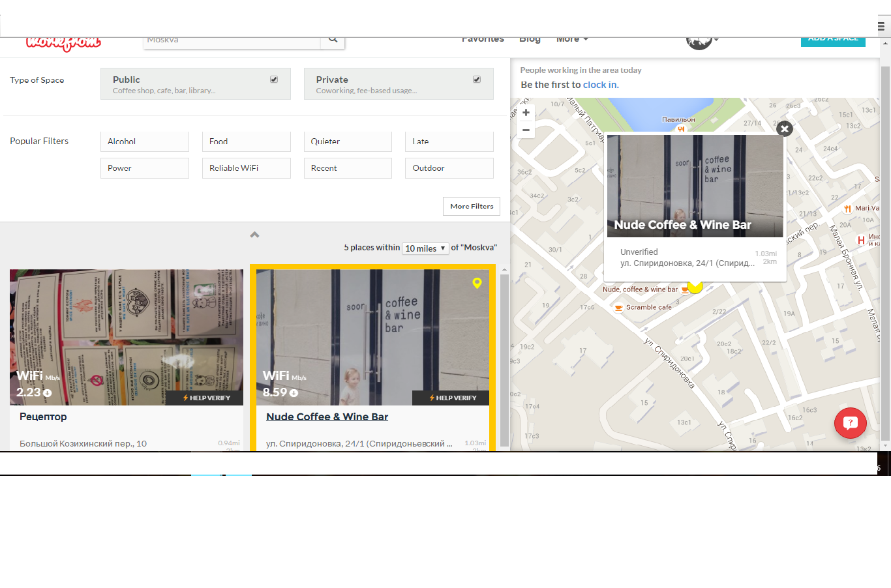Open the Рецептор listing title
891x588 pixels.
click(x=43, y=417)
